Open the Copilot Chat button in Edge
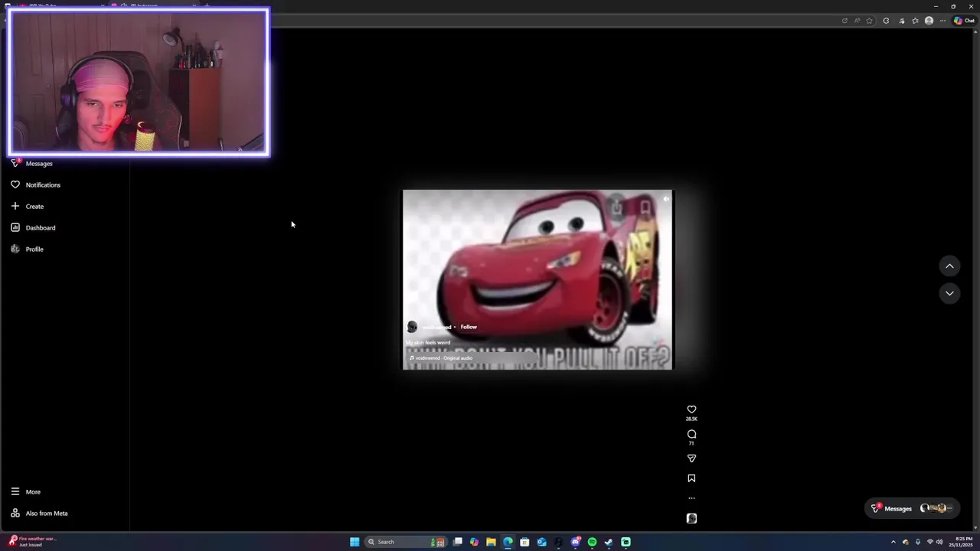Viewport: 980px width, 551px height. [964, 21]
